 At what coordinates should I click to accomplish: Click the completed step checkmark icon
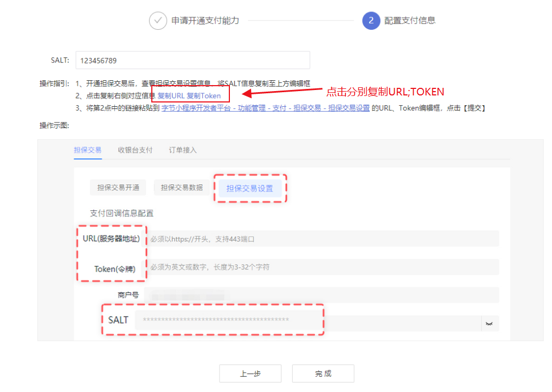click(x=157, y=20)
